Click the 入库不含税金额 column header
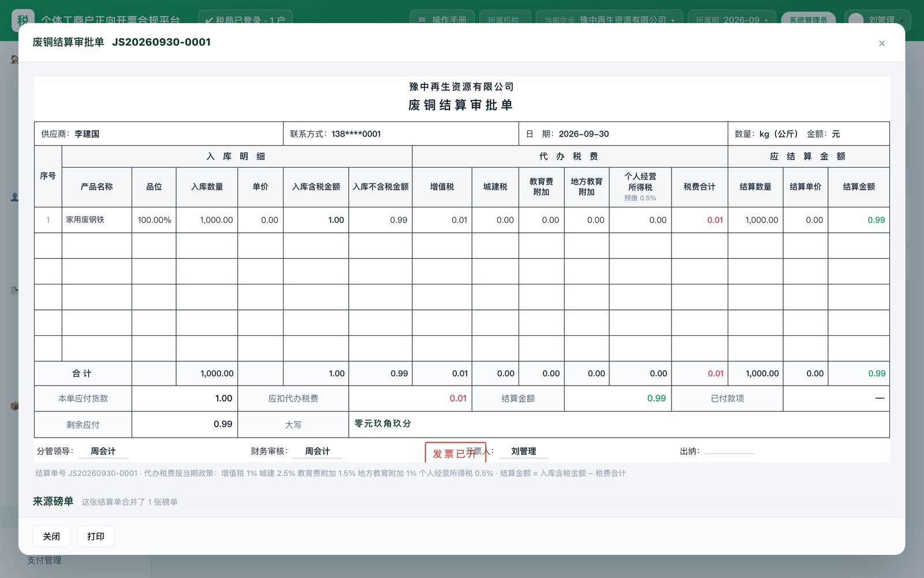This screenshot has height=578, width=924. (381, 187)
